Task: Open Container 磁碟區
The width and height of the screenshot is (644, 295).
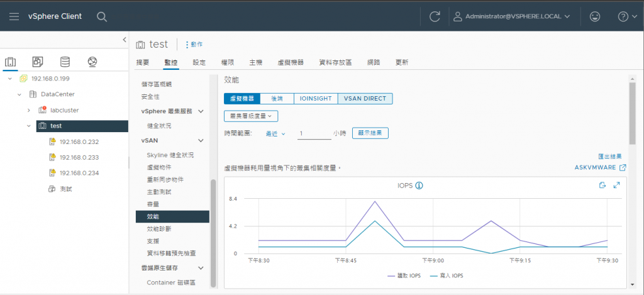Action: pos(171,282)
